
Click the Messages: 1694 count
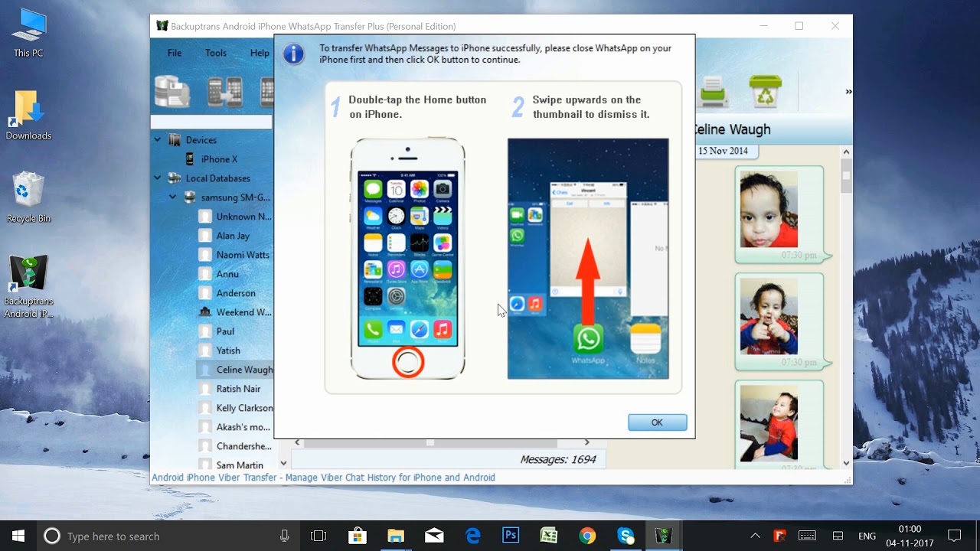[557, 460]
